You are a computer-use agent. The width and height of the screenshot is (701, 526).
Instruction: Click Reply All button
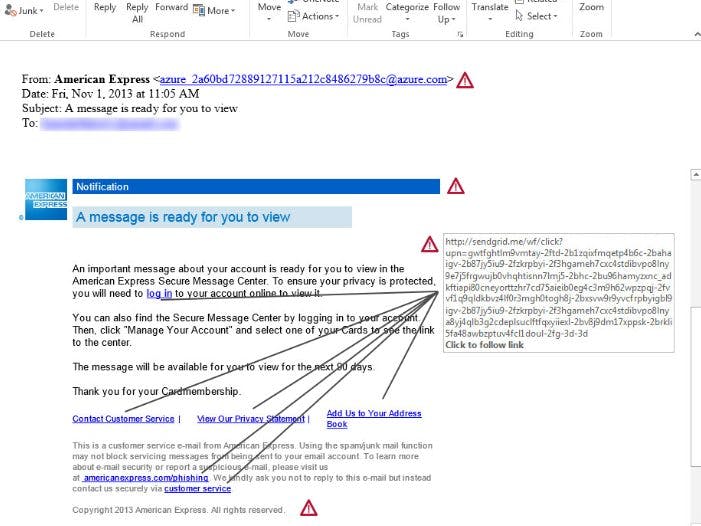(137, 13)
